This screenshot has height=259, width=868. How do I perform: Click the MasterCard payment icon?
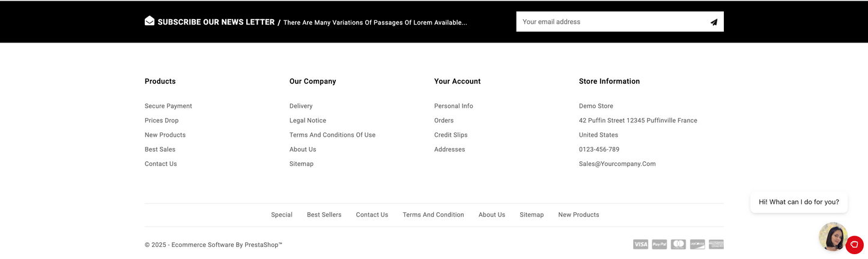pyautogui.click(x=678, y=245)
